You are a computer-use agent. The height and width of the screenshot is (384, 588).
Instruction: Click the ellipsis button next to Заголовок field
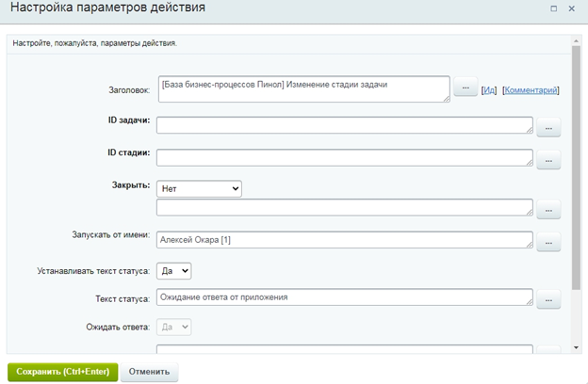465,88
